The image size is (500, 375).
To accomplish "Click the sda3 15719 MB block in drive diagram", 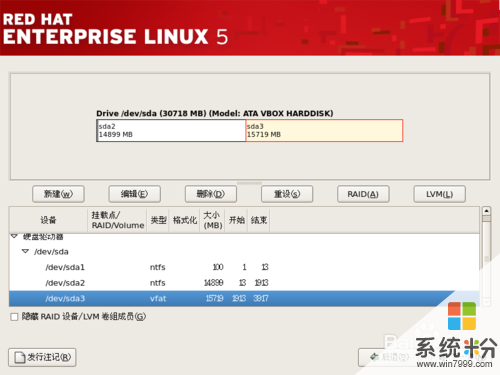I will [324, 131].
